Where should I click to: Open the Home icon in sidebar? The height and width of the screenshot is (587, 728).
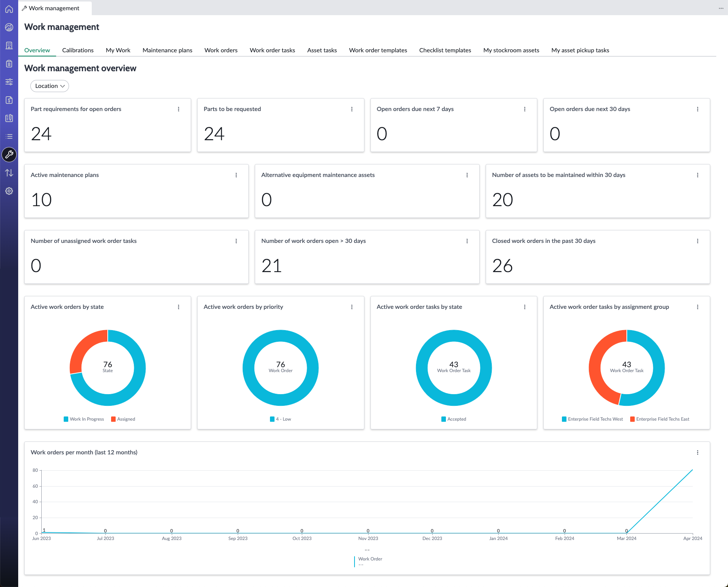[9, 9]
